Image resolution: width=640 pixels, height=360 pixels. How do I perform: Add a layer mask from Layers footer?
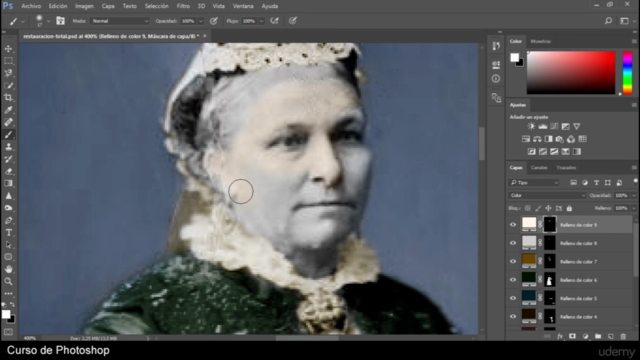click(572, 336)
